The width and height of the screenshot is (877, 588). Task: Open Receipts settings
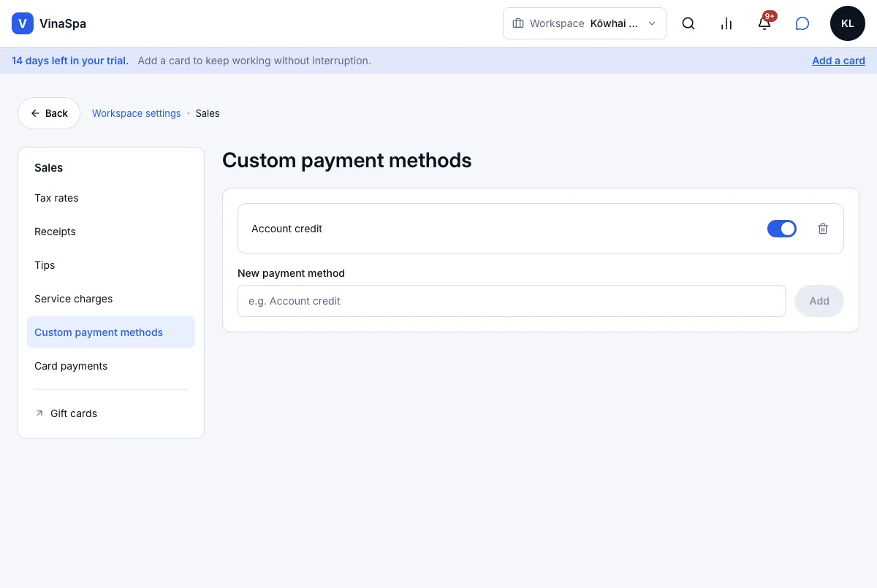111,232
